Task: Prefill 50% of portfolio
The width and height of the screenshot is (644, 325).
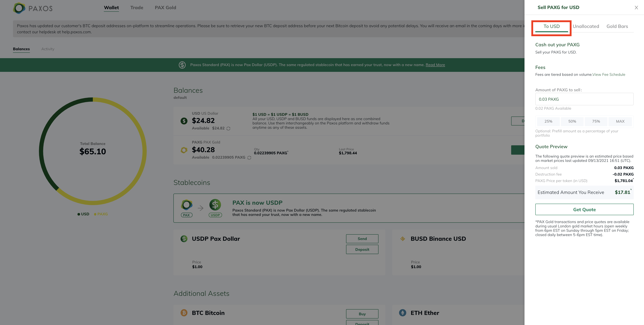Action: (572, 121)
